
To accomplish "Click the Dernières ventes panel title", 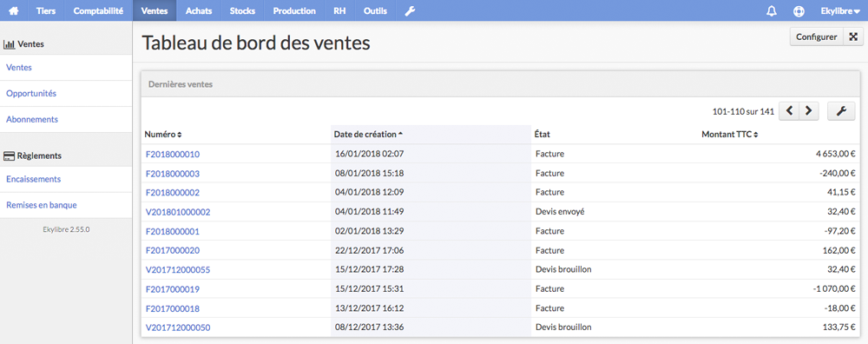I will (x=181, y=85).
